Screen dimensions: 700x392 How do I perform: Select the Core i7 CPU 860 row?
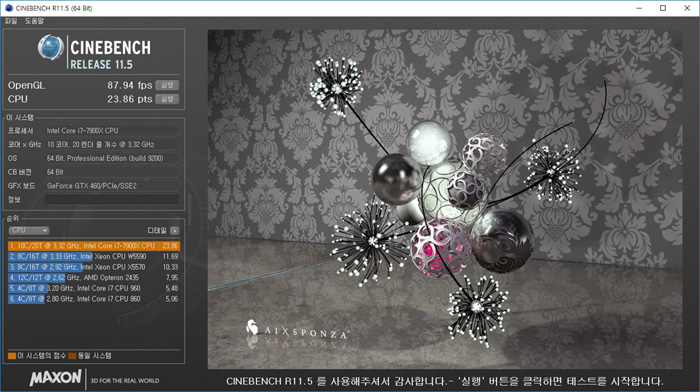94,299
